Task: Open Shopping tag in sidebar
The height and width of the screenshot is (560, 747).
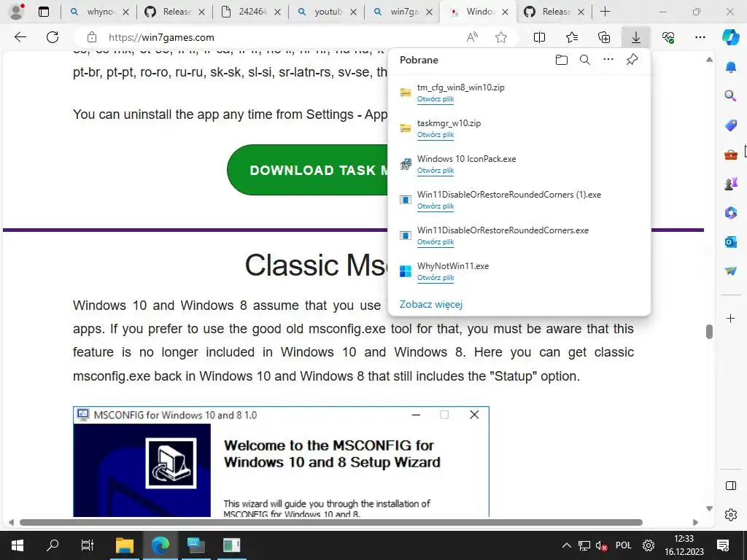Action: tap(730, 125)
